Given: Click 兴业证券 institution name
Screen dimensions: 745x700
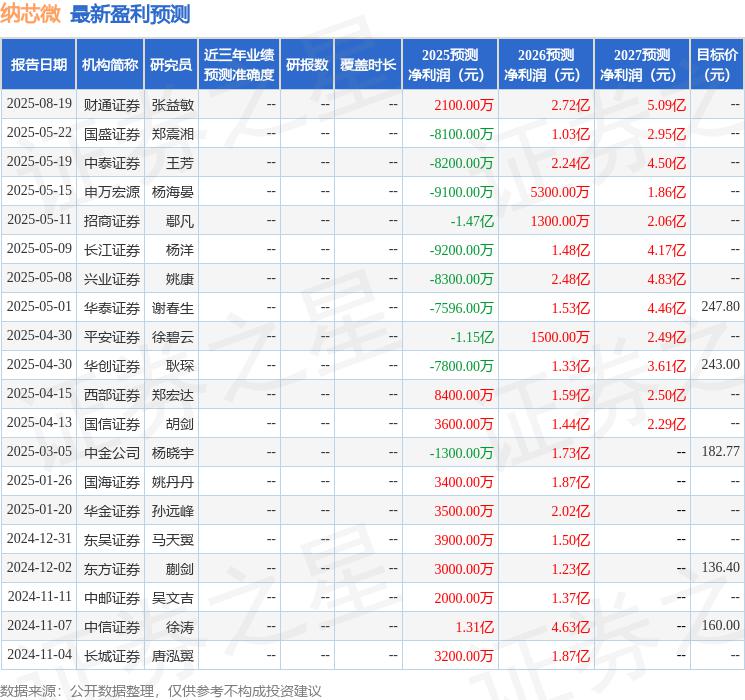Looking at the screenshot, I should (x=112, y=279).
